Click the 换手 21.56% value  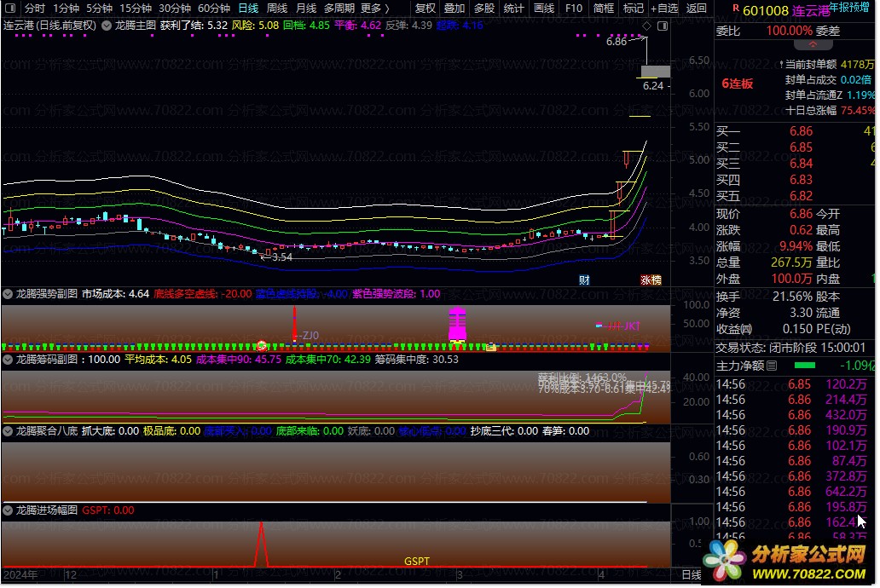(792, 297)
